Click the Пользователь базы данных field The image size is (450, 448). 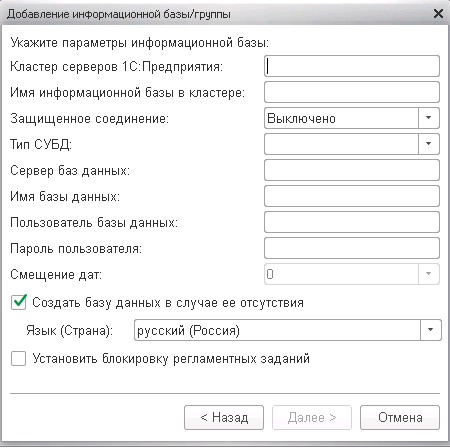pos(352,222)
